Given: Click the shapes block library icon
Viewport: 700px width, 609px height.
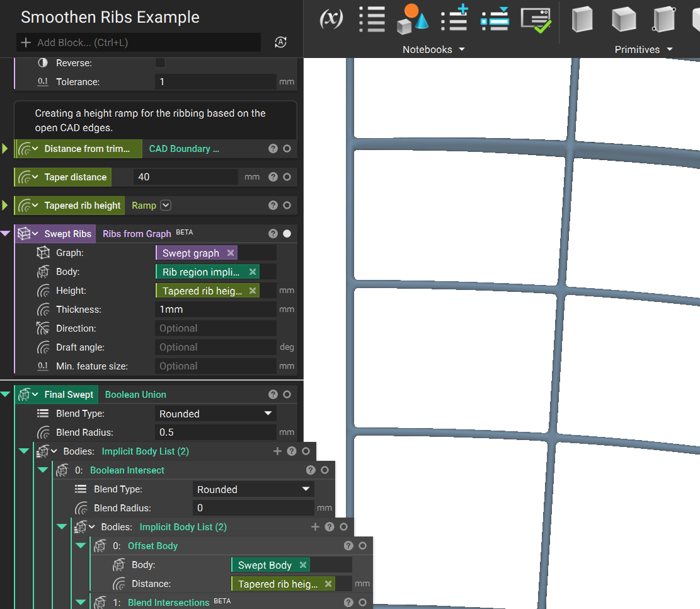Looking at the screenshot, I should [x=413, y=19].
